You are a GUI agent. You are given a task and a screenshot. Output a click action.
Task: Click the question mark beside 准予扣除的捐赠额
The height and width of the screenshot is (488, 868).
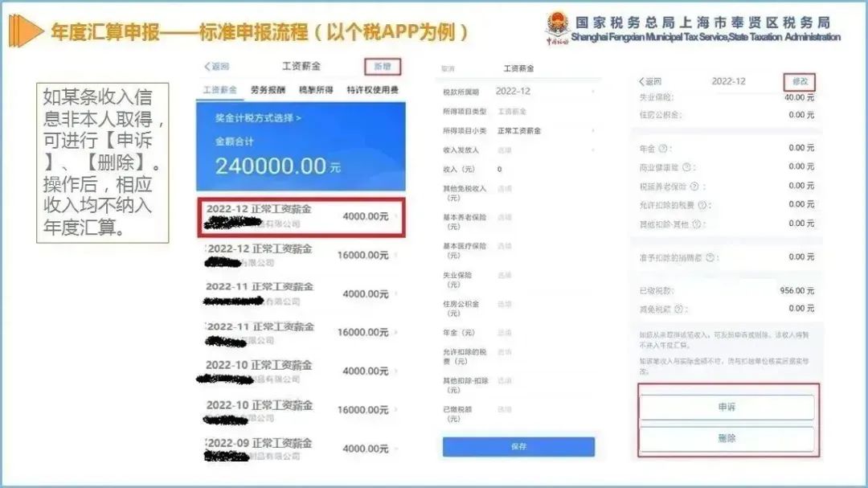click(x=710, y=257)
